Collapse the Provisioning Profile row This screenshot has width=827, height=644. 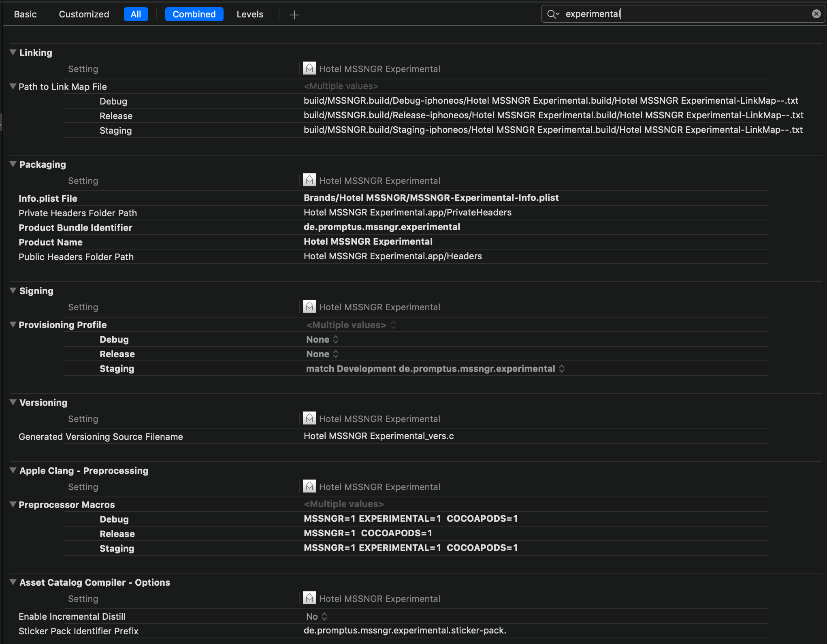(13, 324)
